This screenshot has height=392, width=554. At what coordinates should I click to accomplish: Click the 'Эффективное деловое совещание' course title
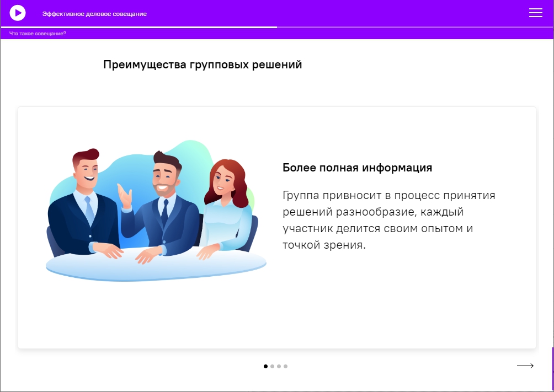tap(94, 14)
